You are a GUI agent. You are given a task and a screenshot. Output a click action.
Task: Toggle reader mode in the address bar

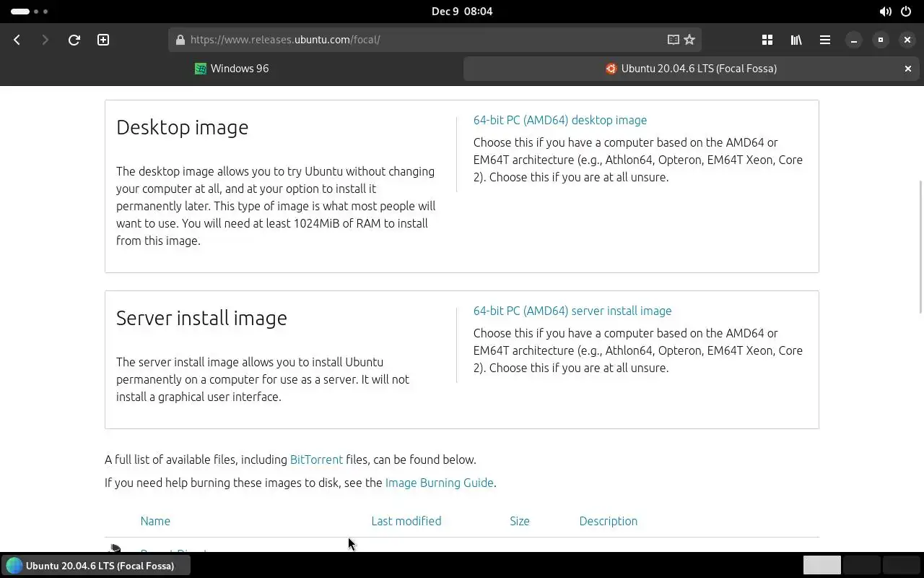[673, 40]
